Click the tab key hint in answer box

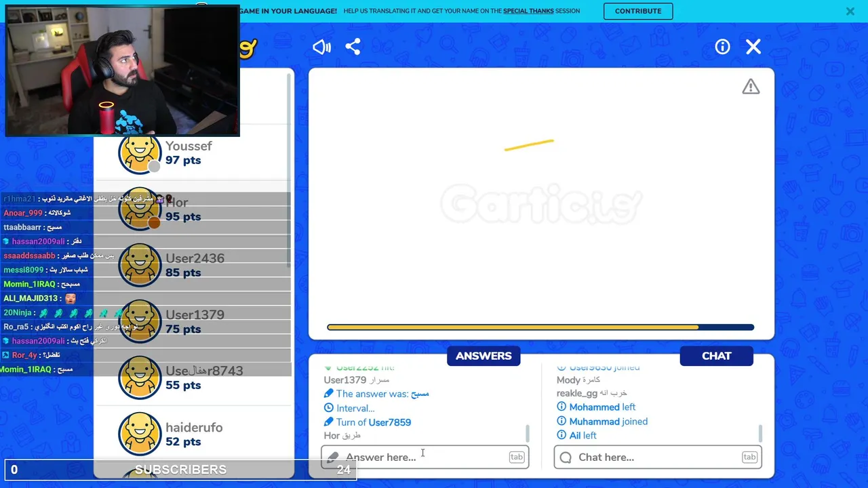pos(517,457)
